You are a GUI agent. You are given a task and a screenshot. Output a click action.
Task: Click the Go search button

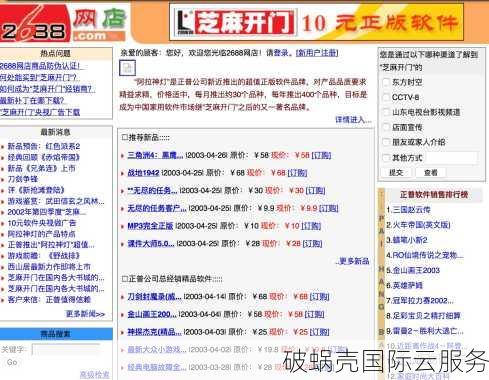tap(12, 362)
